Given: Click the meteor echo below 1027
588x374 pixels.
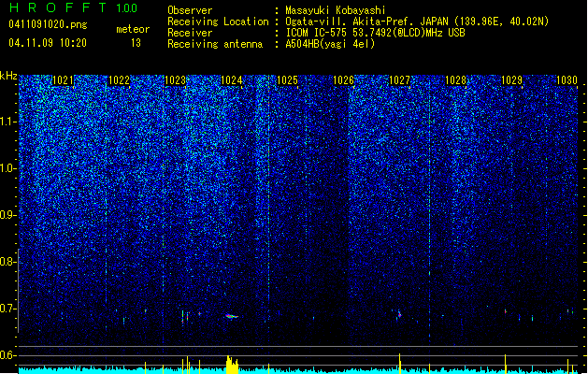Looking at the screenshot, I should 399,314.
